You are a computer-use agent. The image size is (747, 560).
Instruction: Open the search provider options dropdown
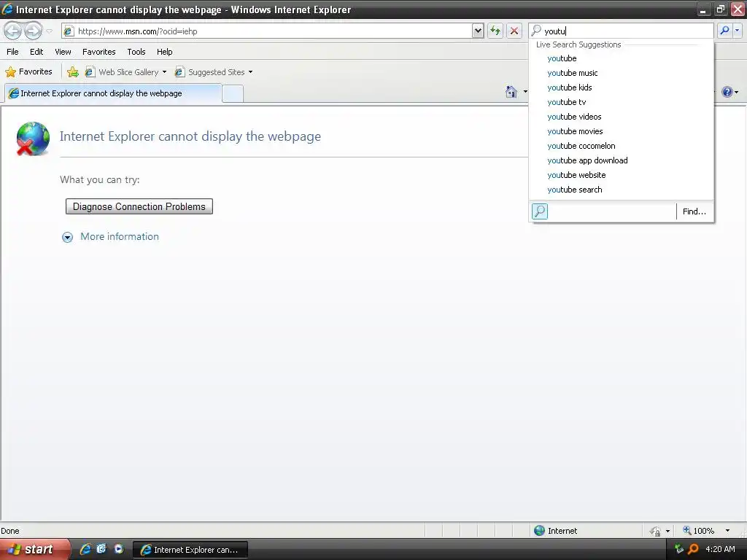click(x=737, y=31)
